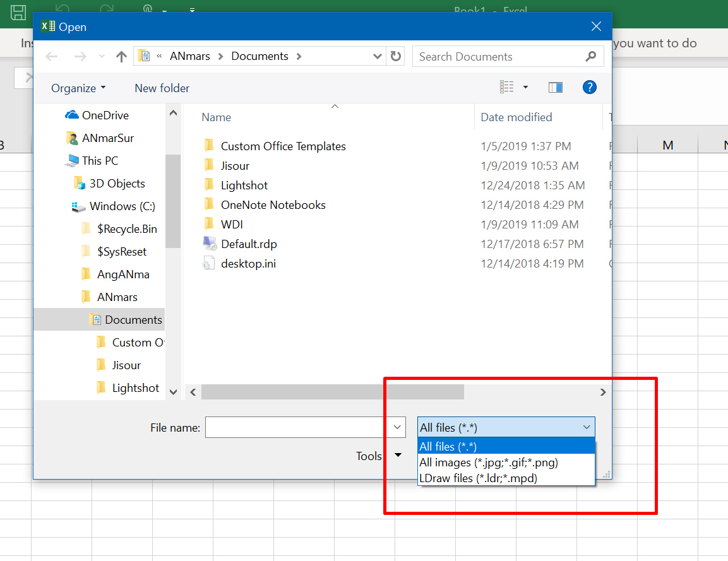Select OneDrive in navigation pane
728x561 pixels.
click(105, 115)
